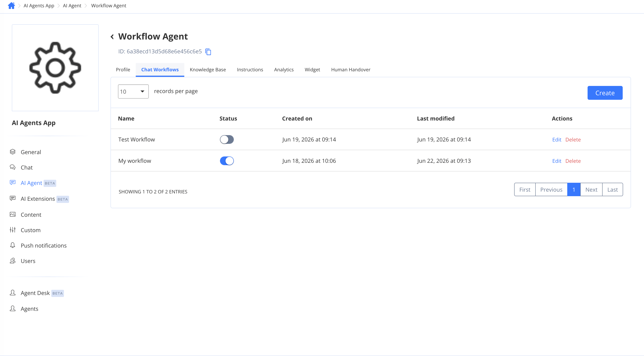Image resolution: width=644 pixels, height=356 pixels.
Task: Open Chat in the sidebar menu
Action: [x=27, y=168]
